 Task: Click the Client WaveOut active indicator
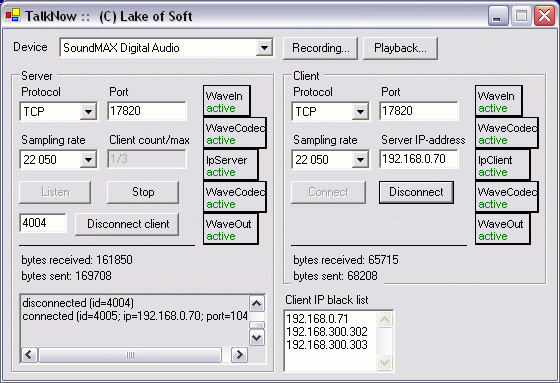point(502,229)
